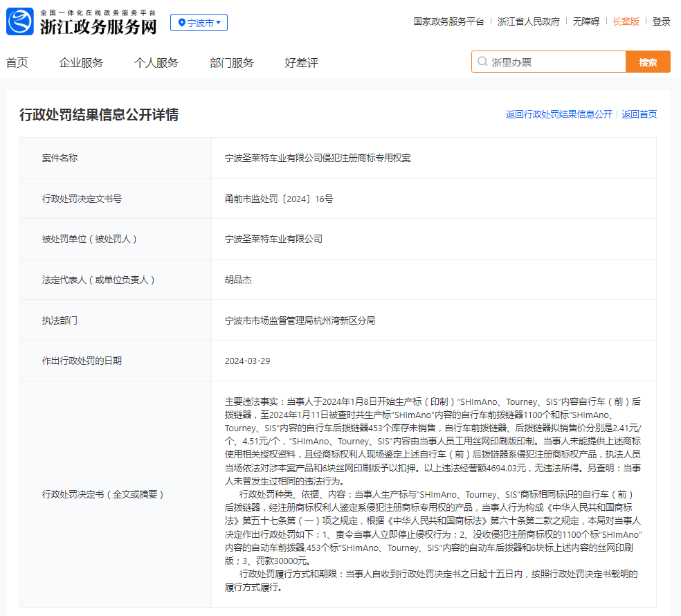
Task: Click the 作出行政处罚的日期 label
Action: tap(82, 361)
